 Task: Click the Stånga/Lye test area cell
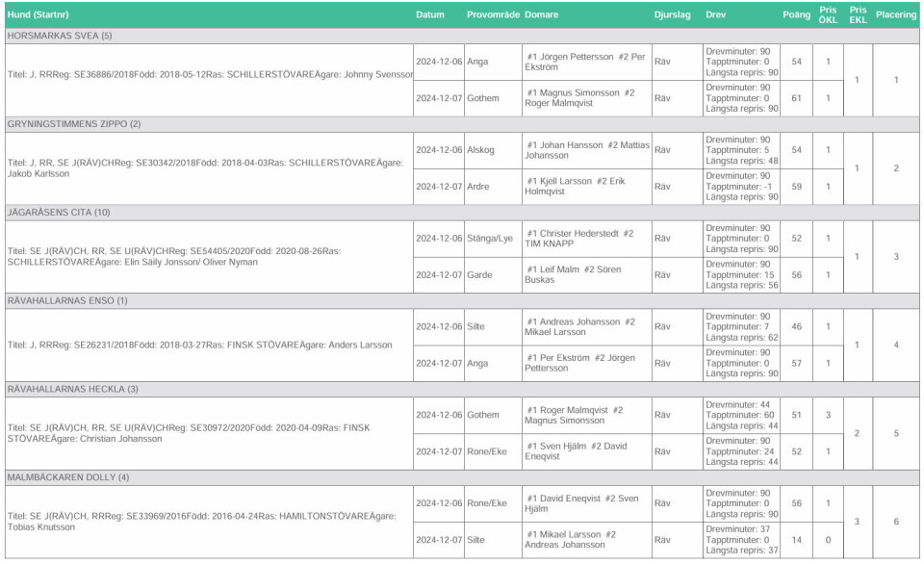tap(491, 239)
